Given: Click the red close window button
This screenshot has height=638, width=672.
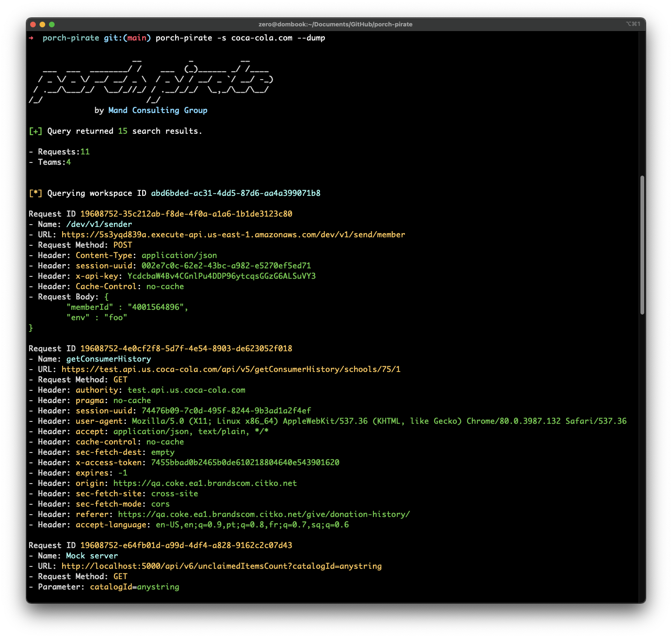Looking at the screenshot, I should 33,24.
